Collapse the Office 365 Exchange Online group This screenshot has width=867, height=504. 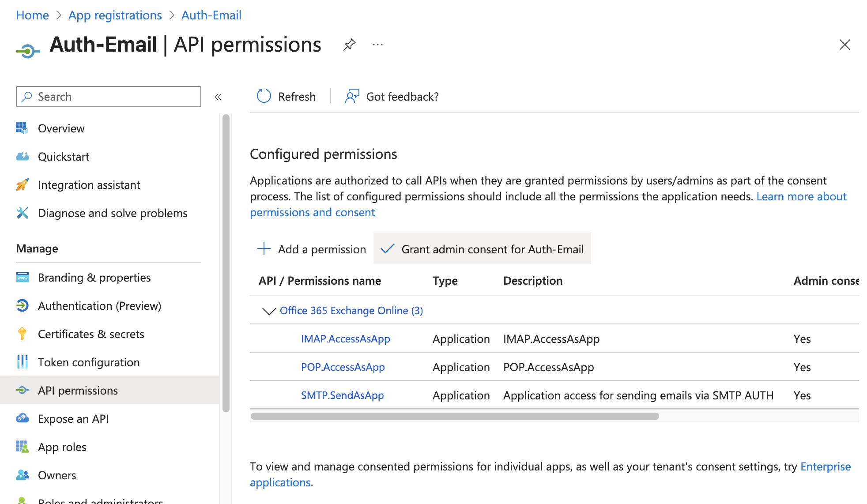[268, 311]
